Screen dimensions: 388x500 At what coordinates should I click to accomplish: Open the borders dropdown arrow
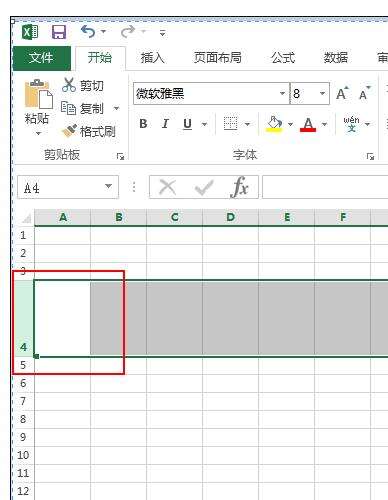pos(247,124)
